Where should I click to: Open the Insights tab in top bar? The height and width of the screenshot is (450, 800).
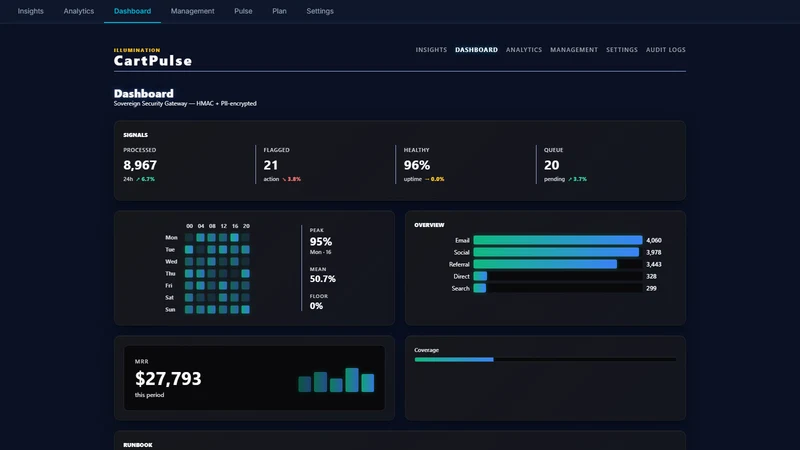pos(31,11)
